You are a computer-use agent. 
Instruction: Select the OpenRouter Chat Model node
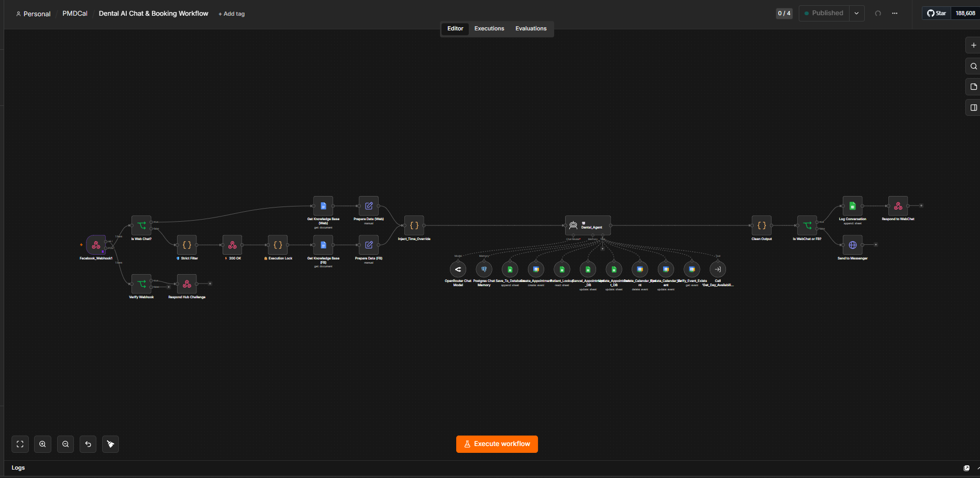coord(458,269)
